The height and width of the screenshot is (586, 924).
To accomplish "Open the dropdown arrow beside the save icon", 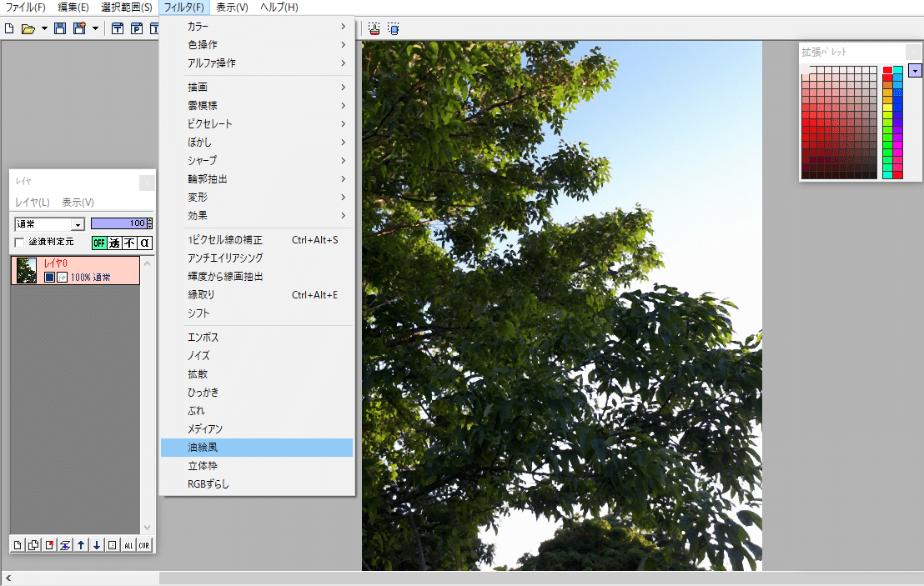I will click(94, 28).
